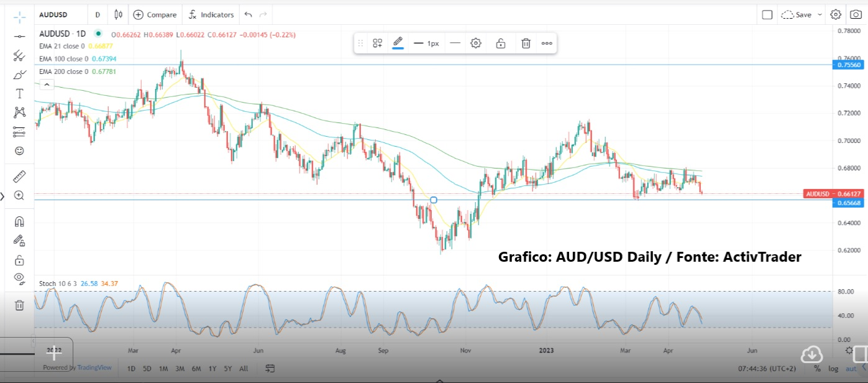Open the stickers emoji tool
Screen dimensions: 868x383
click(x=19, y=150)
